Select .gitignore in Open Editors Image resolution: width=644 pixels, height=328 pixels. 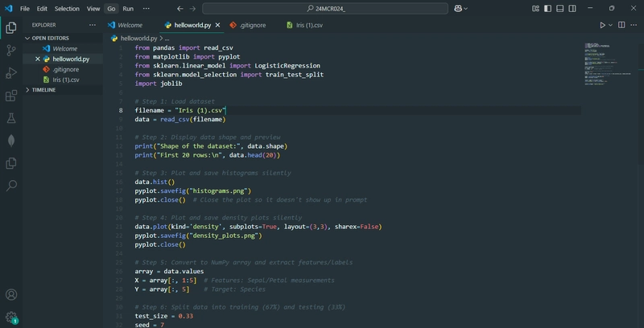(66, 69)
